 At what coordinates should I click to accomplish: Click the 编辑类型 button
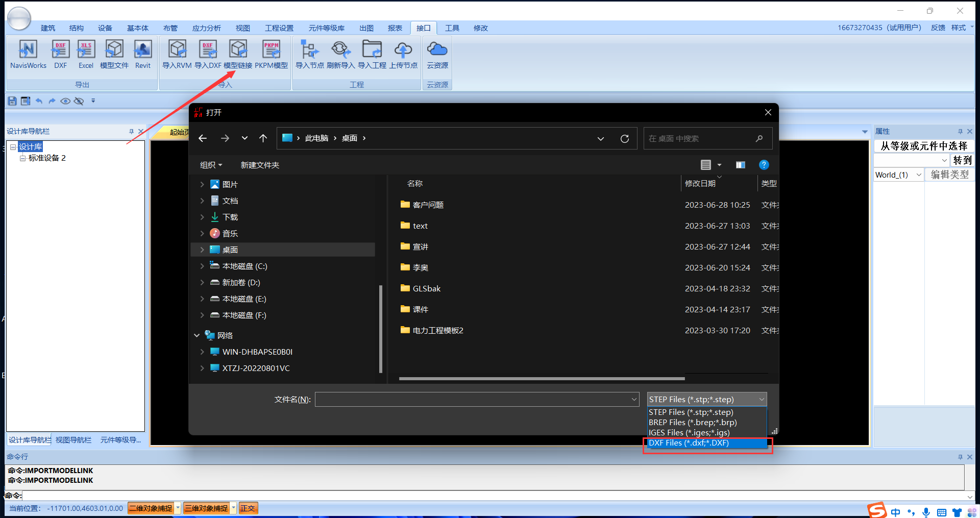click(x=949, y=175)
